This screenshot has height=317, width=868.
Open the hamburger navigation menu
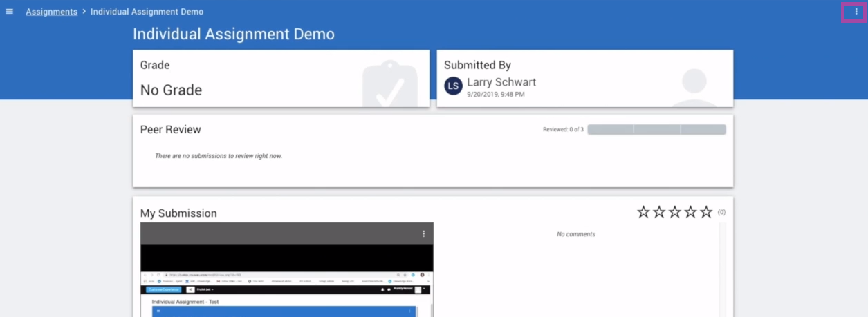[x=10, y=12]
